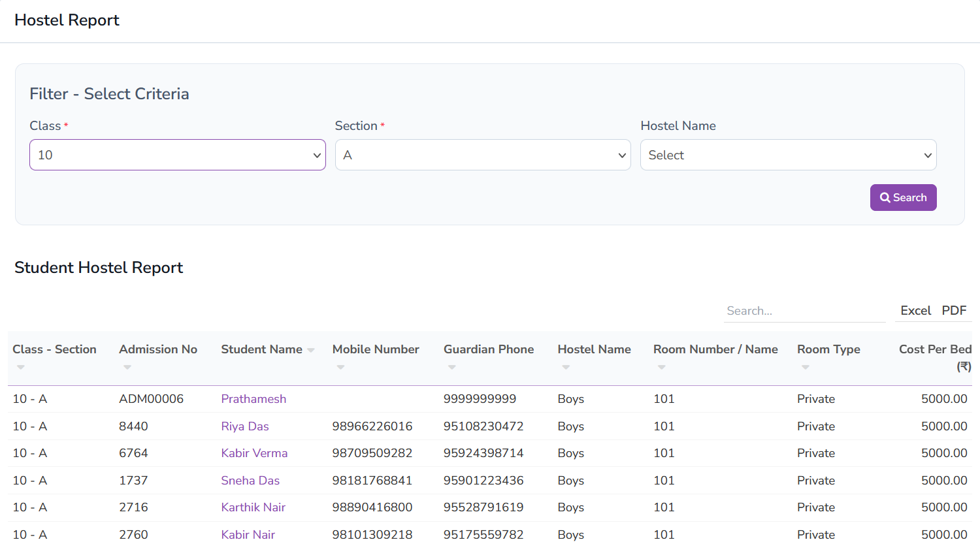Open the Section dropdown
The width and height of the screenshot is (980, 542).
pyautogui.click(x=483, y=155)
